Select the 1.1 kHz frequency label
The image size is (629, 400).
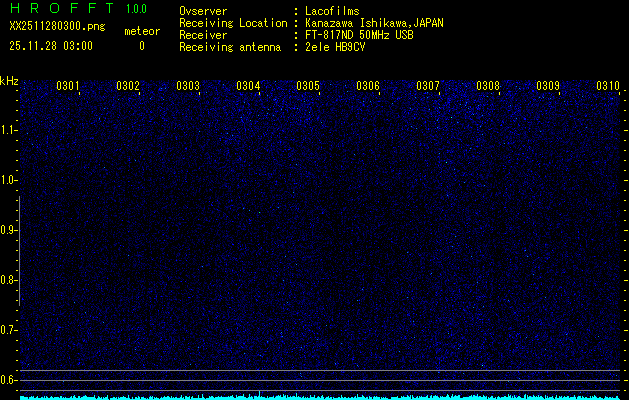(9, 130)
